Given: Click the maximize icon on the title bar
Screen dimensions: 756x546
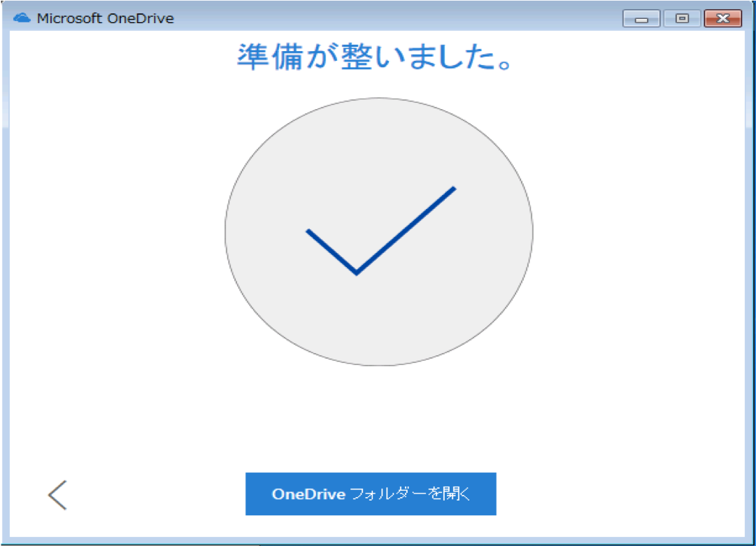Looking at the screenshot, I should [682, 19].
